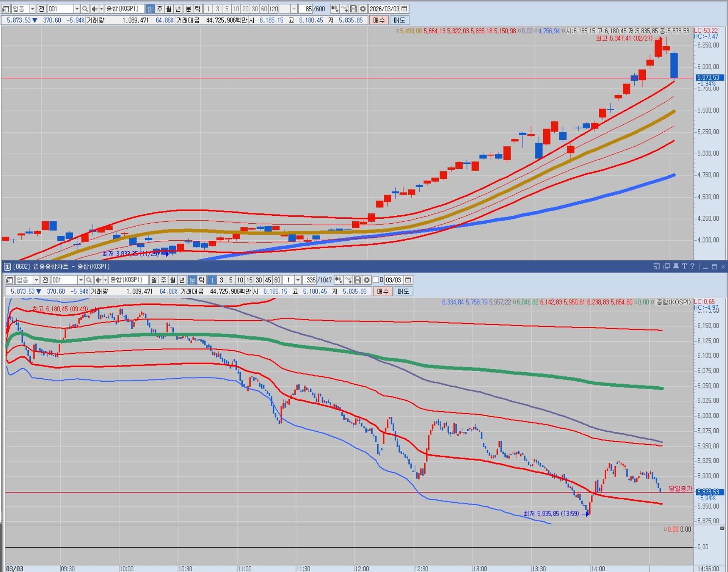Open calendar picker next to 2026/03/03

(405, 9)
